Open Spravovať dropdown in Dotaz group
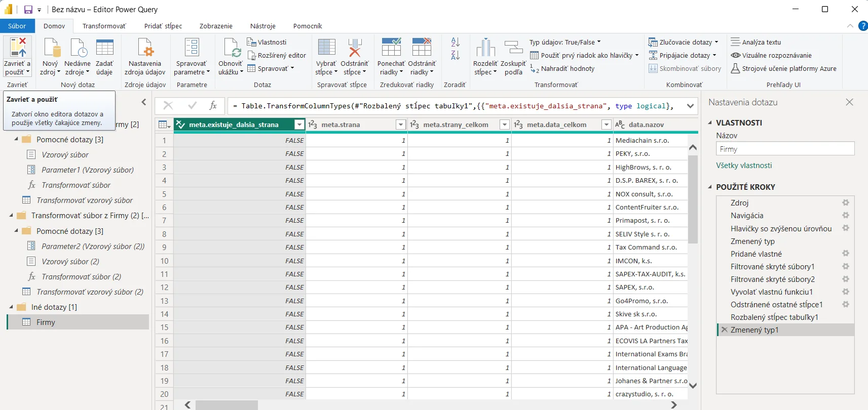868x410 pixels. 271,68
